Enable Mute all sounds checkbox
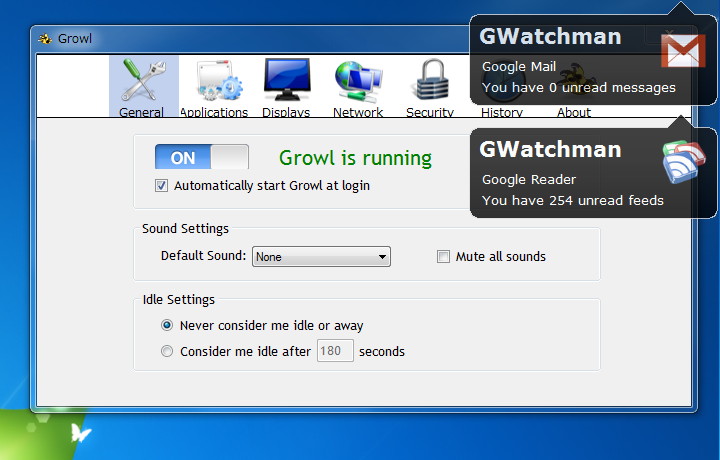 point(443,256)
